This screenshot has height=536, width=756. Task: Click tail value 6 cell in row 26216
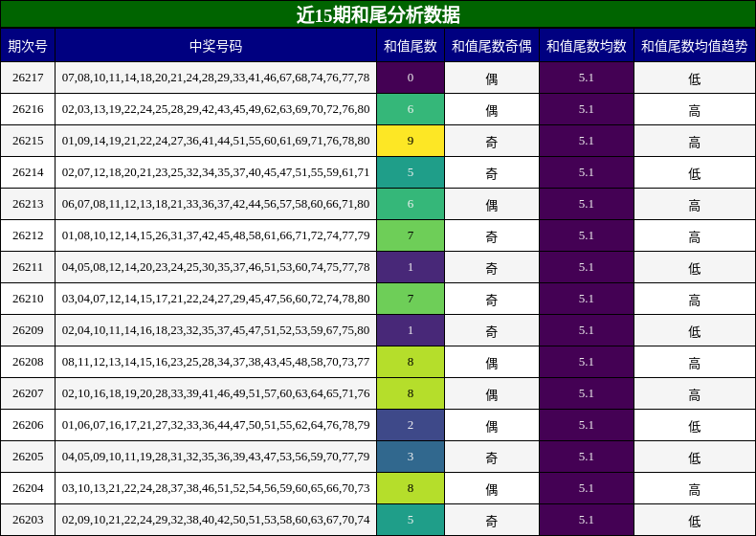411,109
